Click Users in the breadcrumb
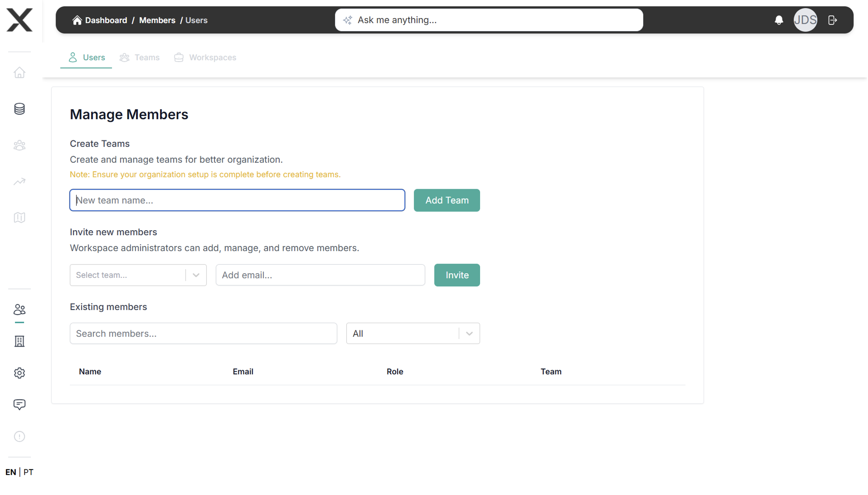This screenshot has width=868, height=495. click(196, 20)
